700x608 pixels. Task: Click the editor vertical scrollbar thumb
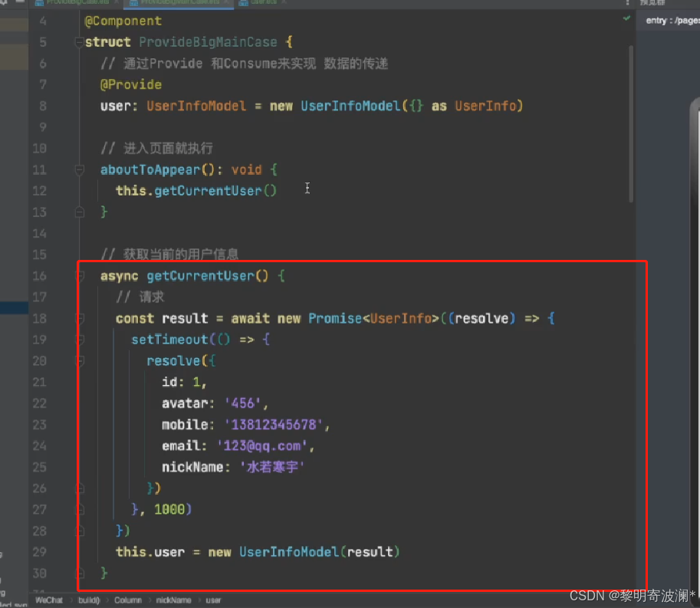[x=631, y=123]
